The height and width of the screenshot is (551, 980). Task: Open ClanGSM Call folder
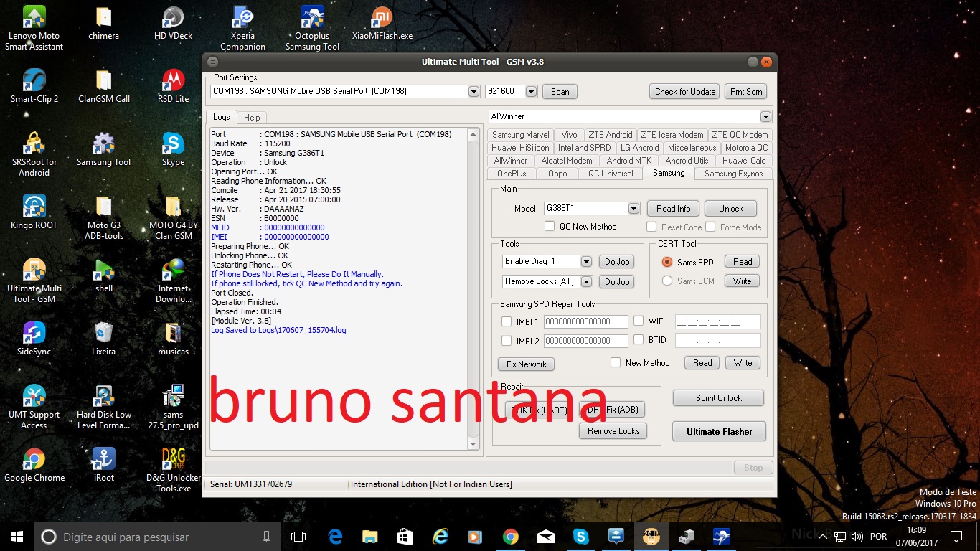coord(103,86)
